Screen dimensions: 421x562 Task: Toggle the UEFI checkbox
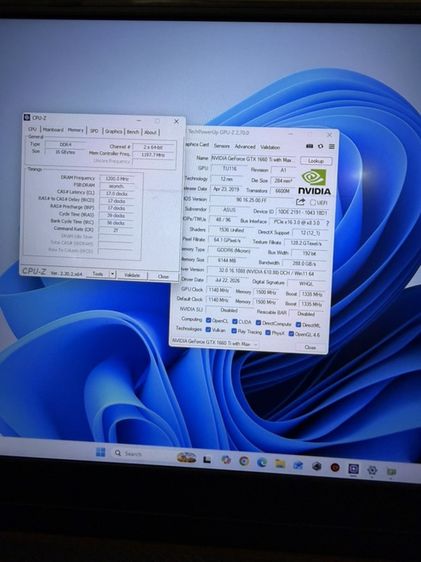click(x=312, y=203)
